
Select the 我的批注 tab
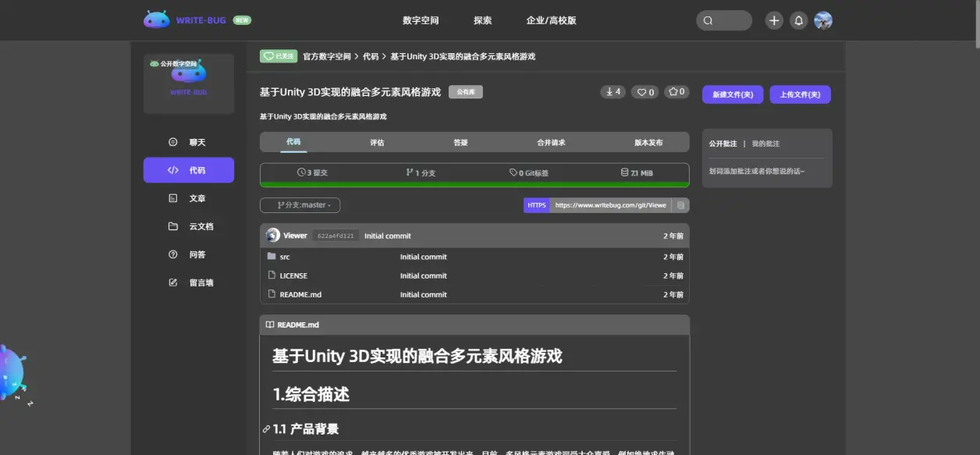point(765,144)
